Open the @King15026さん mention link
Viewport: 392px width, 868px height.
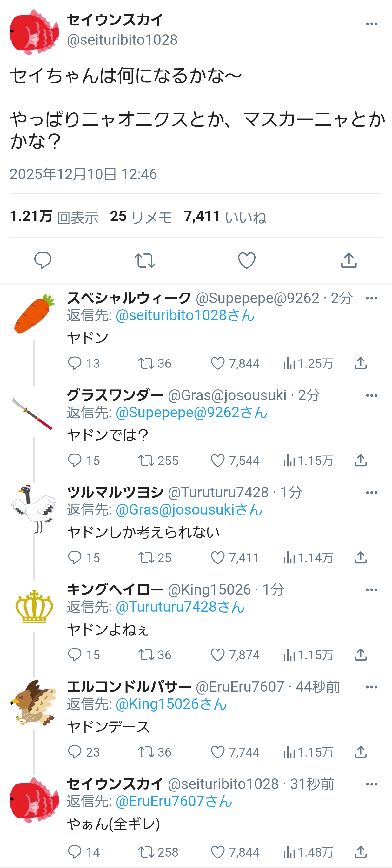point(171,704)
